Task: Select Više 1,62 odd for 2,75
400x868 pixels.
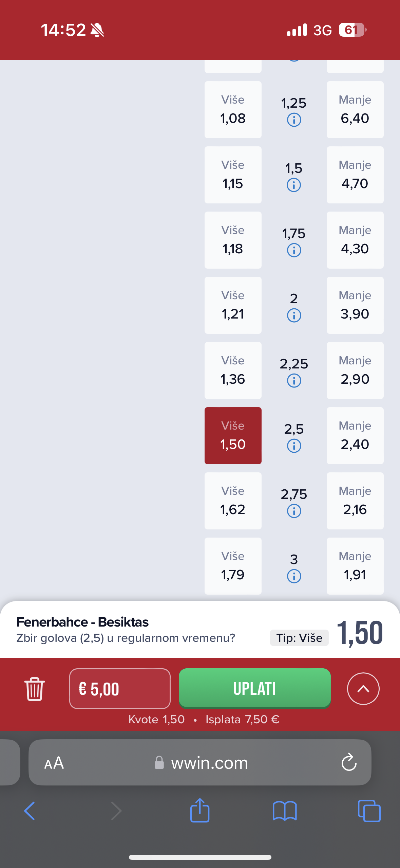Action: pos(233,501)
